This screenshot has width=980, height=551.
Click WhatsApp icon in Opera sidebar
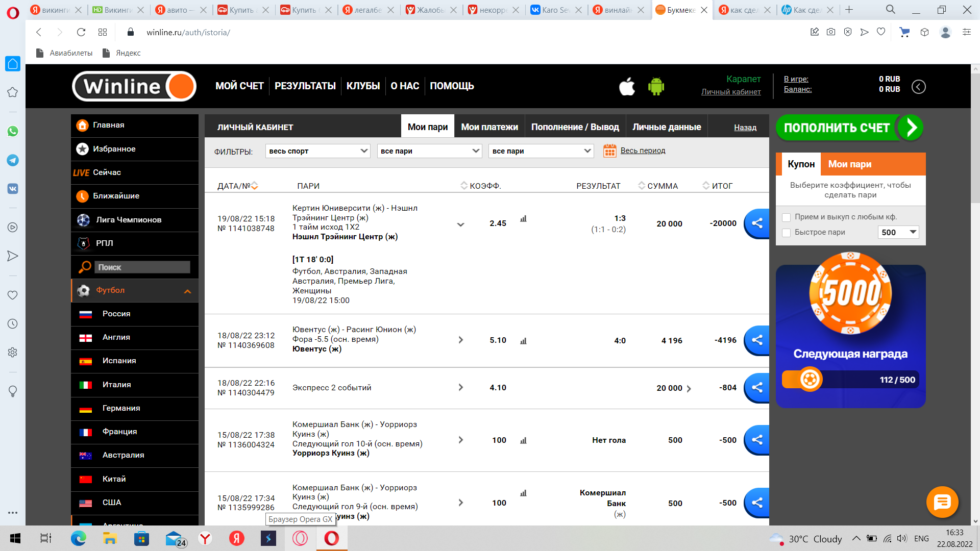13,131
